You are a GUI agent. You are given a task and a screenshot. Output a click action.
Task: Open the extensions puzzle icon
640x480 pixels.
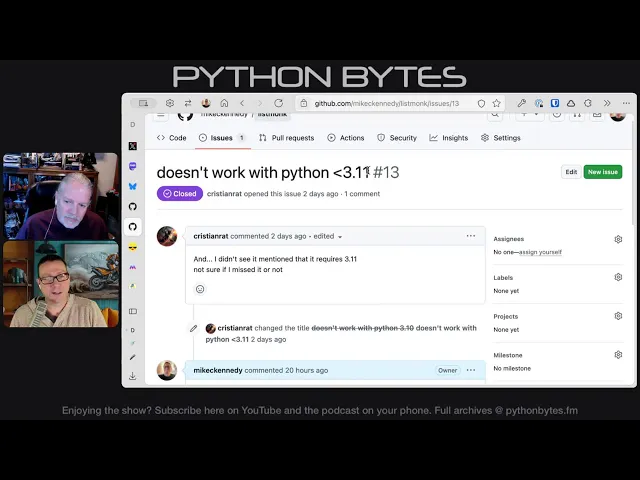(x=587, y=103)
